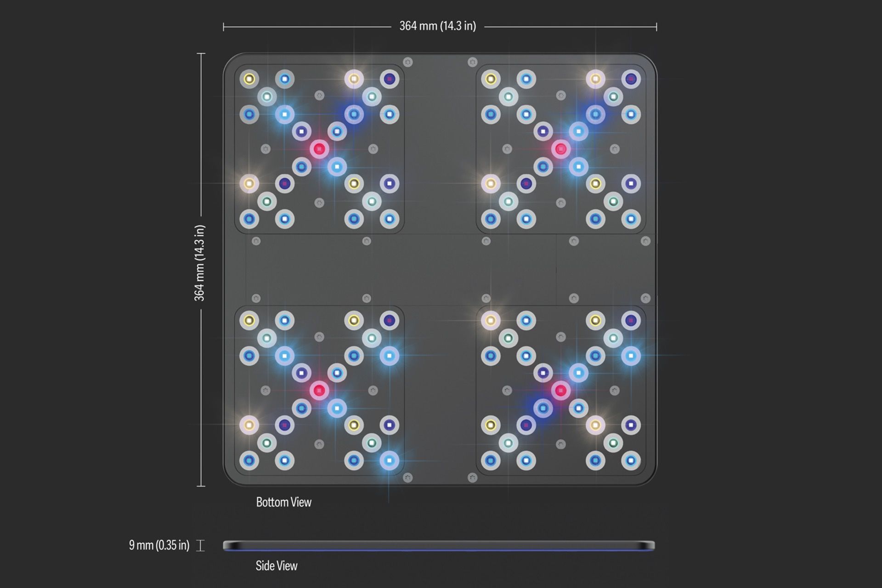Click the red LED in the top-left cluster
The image size is (882, 588).
pos(319,149)
